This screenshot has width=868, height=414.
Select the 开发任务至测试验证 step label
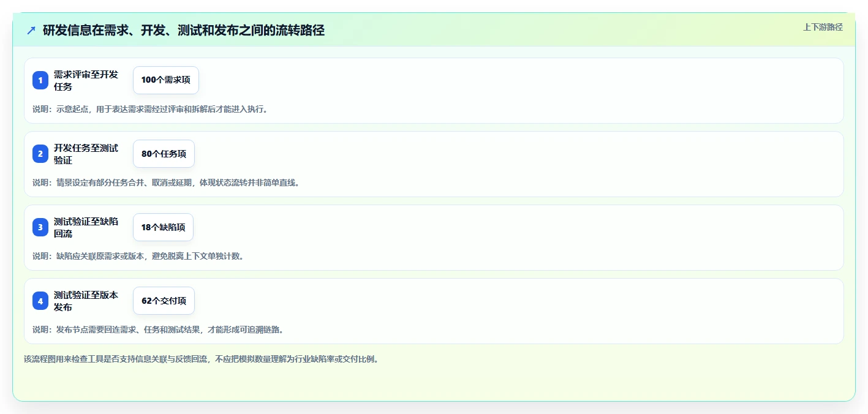[x=86, y=154]
